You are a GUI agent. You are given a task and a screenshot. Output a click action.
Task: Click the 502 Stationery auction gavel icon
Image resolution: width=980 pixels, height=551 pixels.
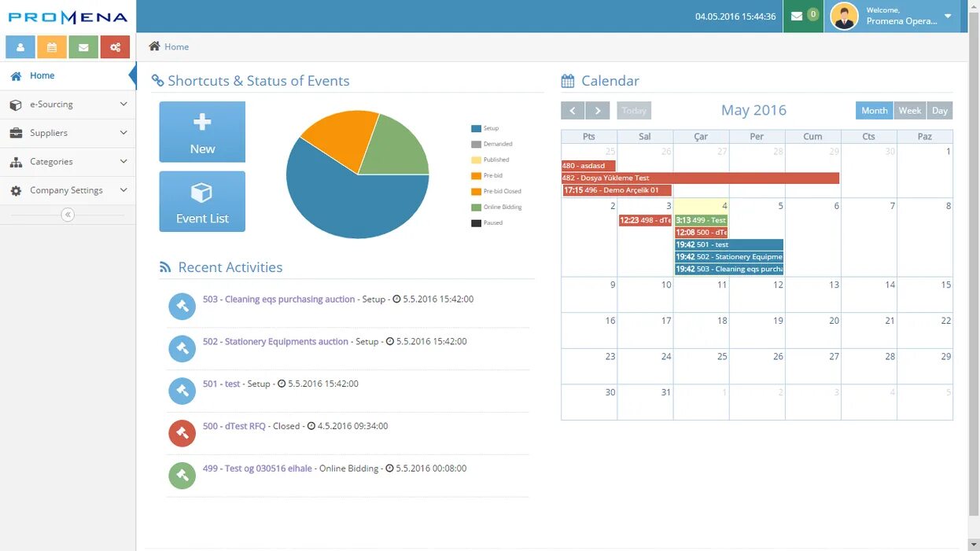click(182, 348)
